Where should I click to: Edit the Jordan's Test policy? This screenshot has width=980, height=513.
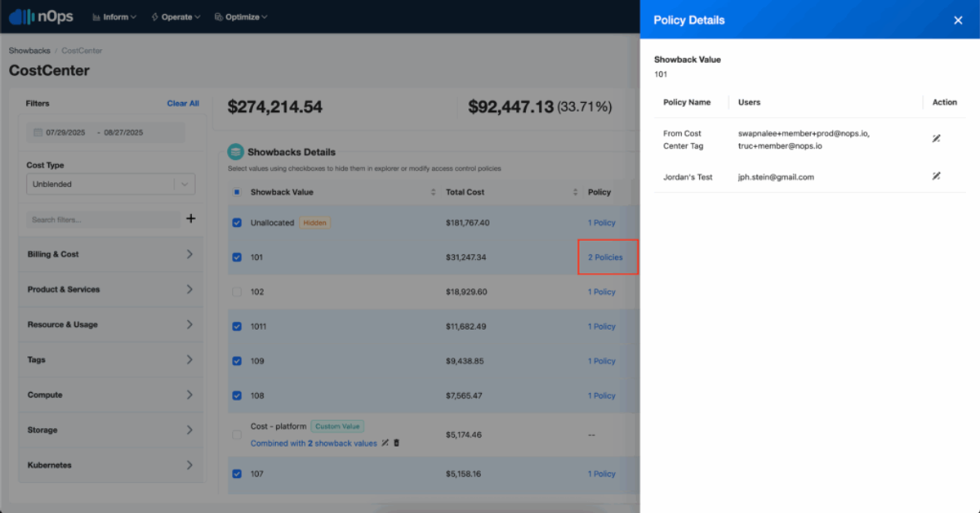(936, 176)
